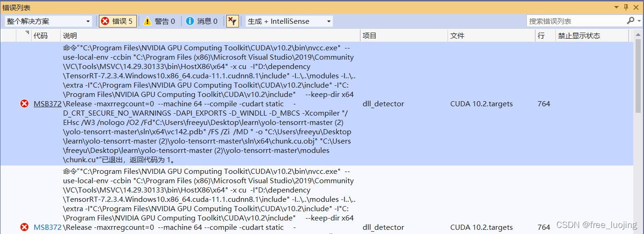This screenshot has width=644, height=234.
Task: Click the 错误列表 panel title
Action: [17, 7]
